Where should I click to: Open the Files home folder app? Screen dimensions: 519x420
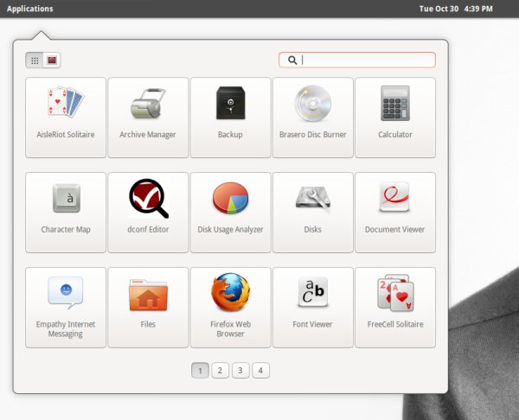coord(148,308)
